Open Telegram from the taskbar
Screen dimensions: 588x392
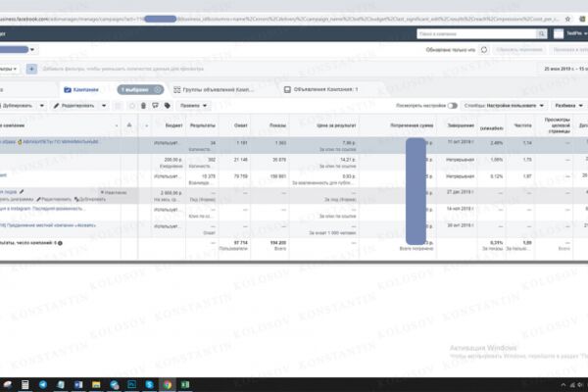click(43, 384)
